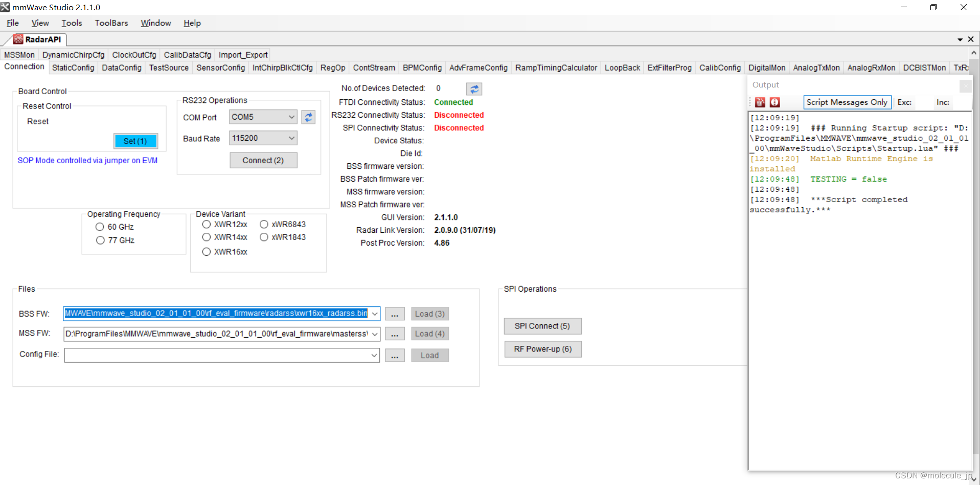Image resolution: width=980 pixels, height=485 pixels.
Task: Choose XWR12xx device variant
Action: point(207,225)
